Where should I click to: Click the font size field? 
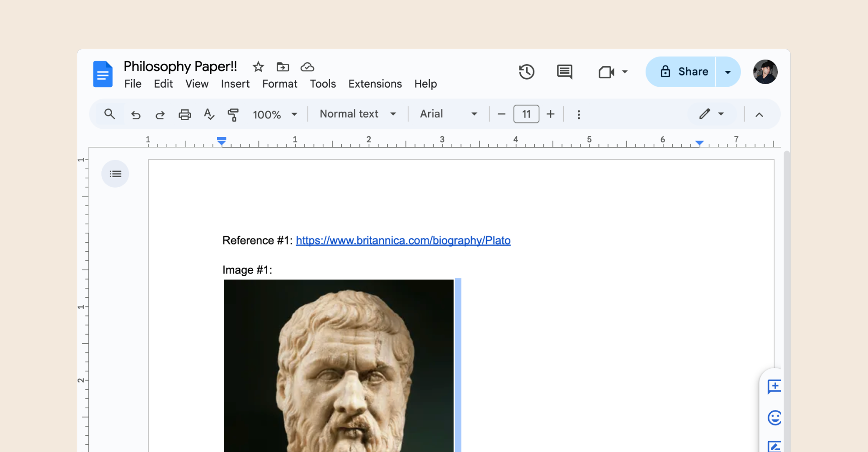pyautogui.click(x=526, y=114)
